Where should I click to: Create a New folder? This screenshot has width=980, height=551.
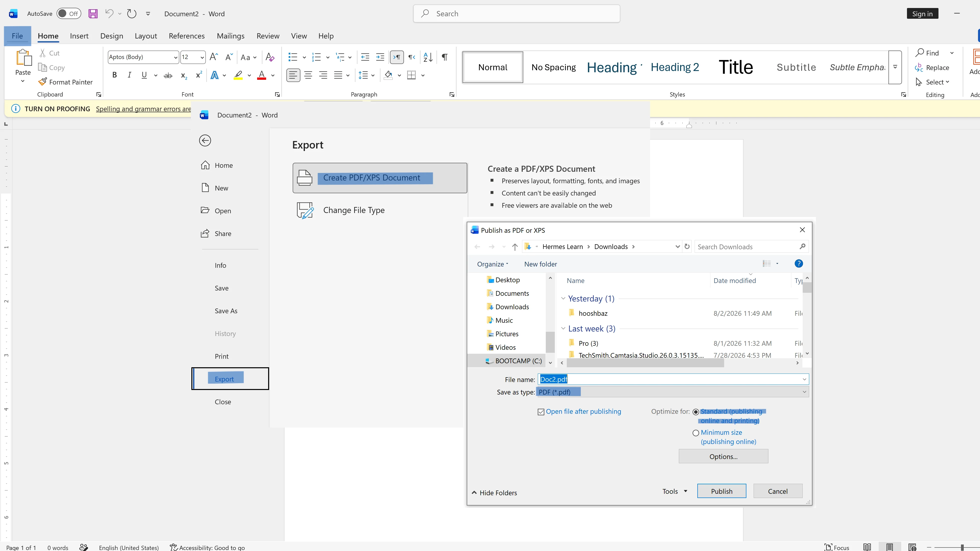click(x=540, y=264)
